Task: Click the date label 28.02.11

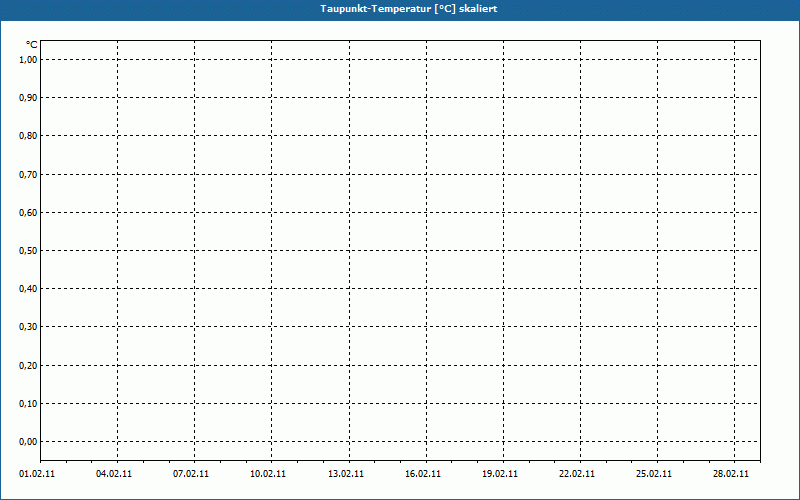Action: tap(731, 474)
